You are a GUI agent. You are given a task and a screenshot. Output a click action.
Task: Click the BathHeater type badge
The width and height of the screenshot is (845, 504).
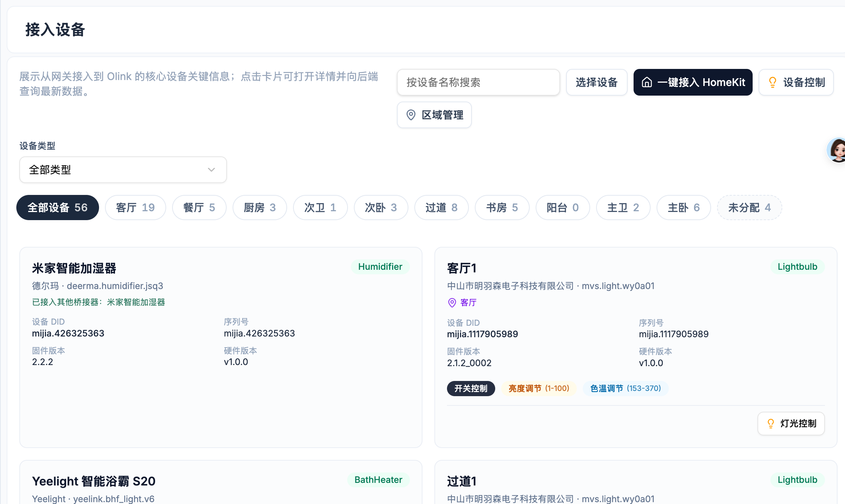[378, 480]
